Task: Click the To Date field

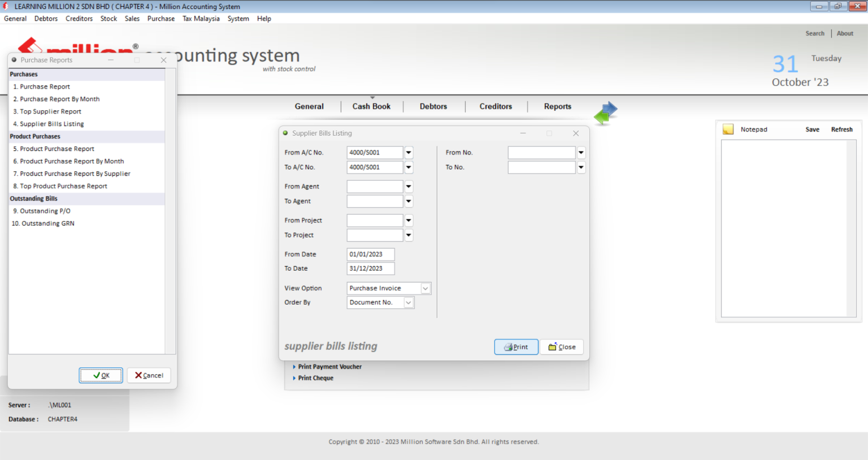Action: 371,268
